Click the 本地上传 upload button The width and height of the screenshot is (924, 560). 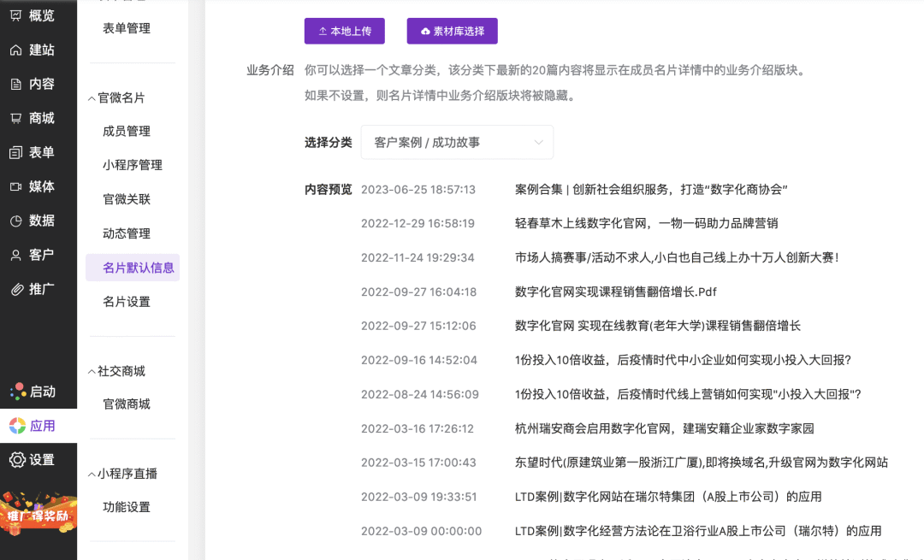coord(344,31)
